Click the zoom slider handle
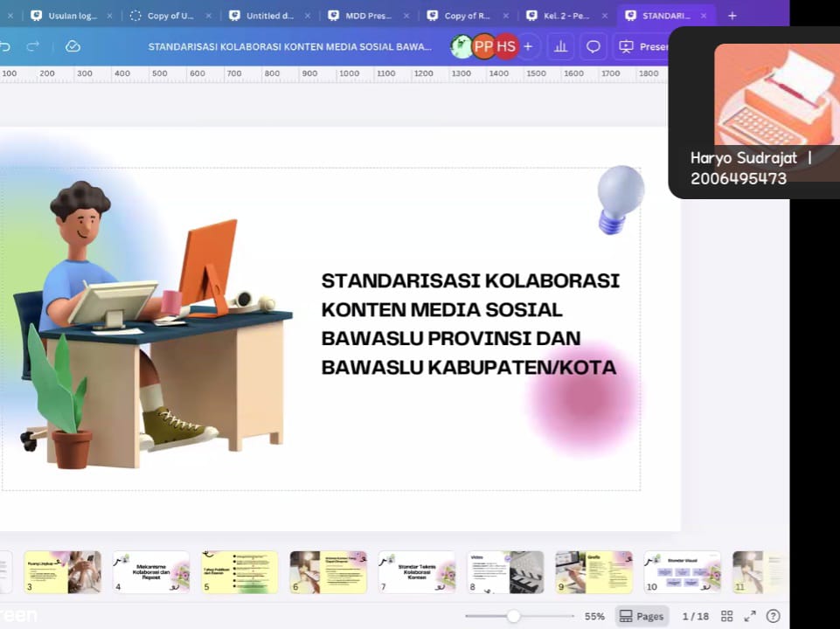 [514, 616]
